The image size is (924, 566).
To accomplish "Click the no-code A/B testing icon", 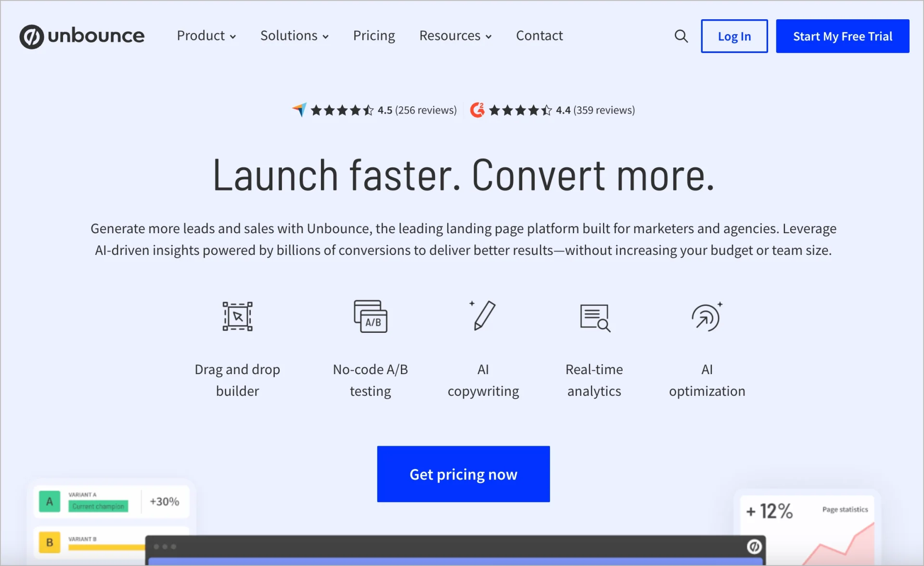I will pyautogui.click(x=371, y=316).
